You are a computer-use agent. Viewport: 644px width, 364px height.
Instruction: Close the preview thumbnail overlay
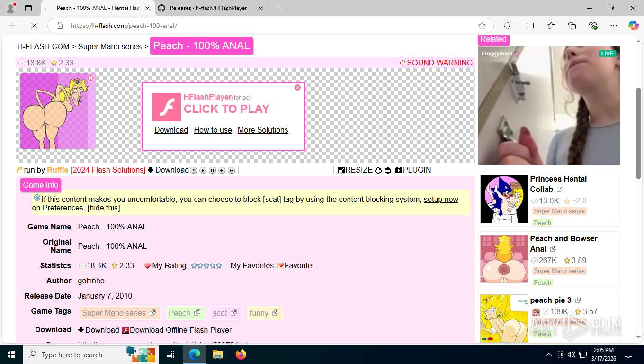pos(91,78)
